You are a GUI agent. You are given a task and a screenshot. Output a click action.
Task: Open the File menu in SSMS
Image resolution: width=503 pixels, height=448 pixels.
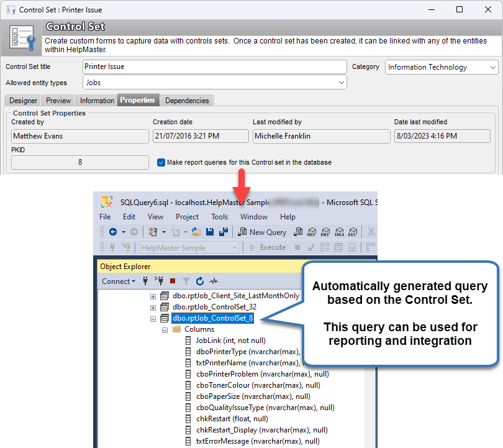click(x=105, y=217)
